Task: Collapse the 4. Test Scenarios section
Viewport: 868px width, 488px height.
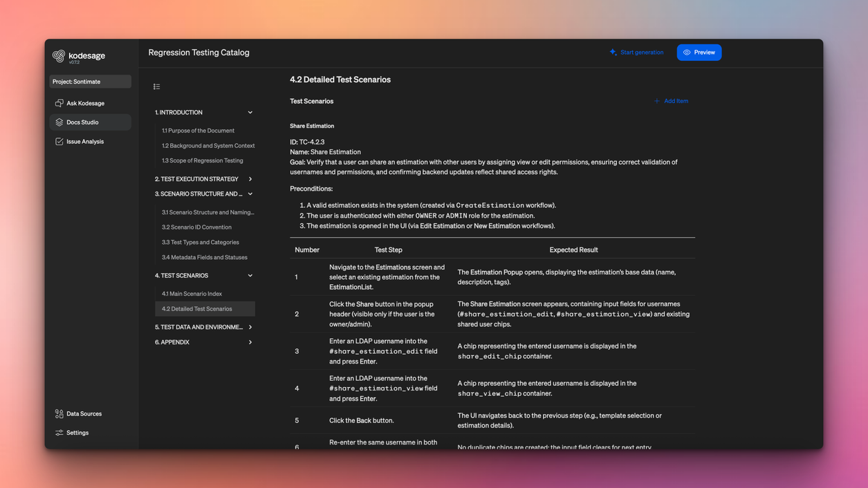Action: (250, 276)
